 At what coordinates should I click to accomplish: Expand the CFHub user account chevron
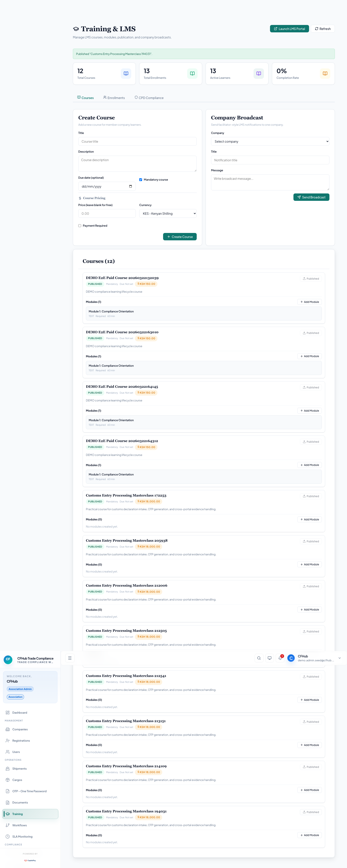pyautogui.click(x=339, y=658)
